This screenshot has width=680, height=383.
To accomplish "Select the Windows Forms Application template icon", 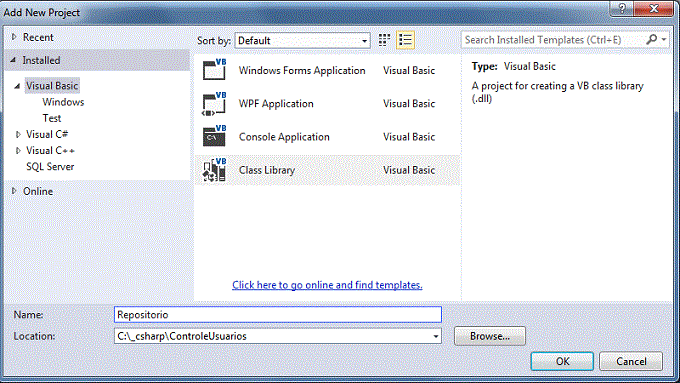I will pyautogui.click(x=215, y=69).
